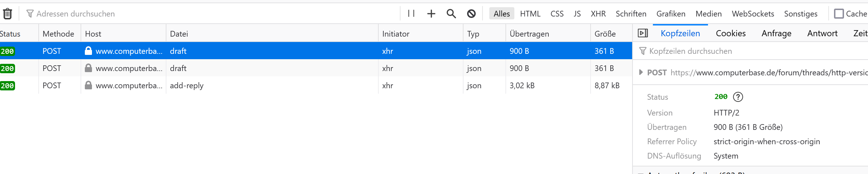Clear network log with trash icon
The height and width of the screenshot is (174, 868).
pyautogui.click(x=8, y=14)
